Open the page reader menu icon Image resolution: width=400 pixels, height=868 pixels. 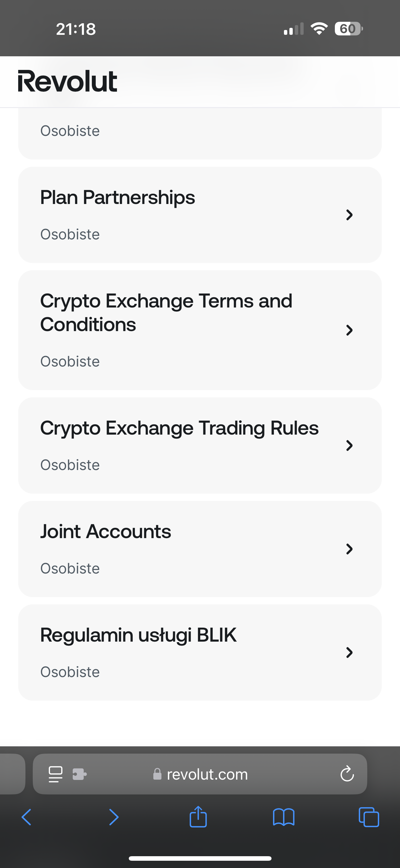pos(56,774)
